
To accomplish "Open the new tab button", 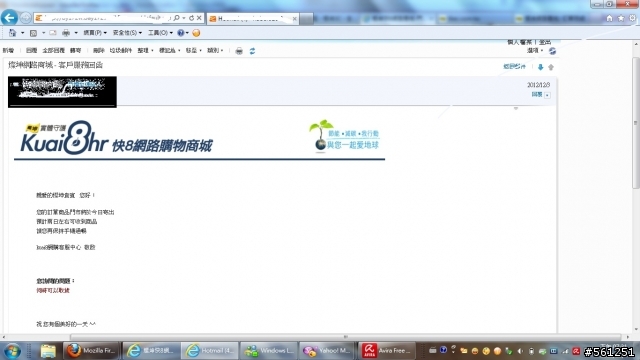I will (x=307, y=19).
